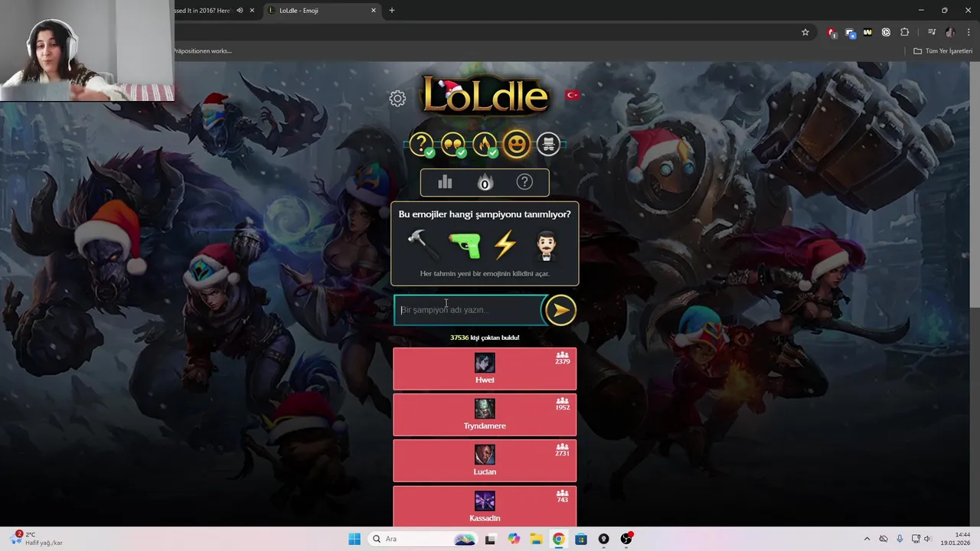Close the 2016 article tab

[252, 11]
